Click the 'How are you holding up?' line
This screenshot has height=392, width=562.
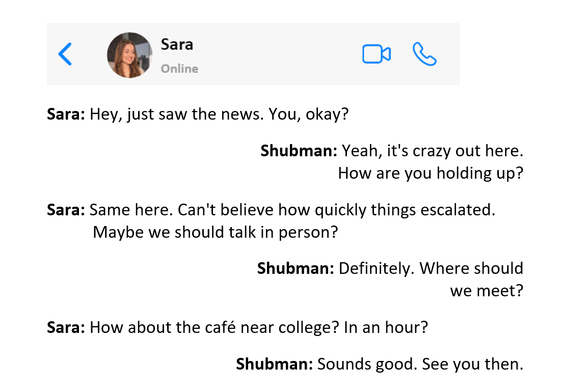[x=431, y=174]
